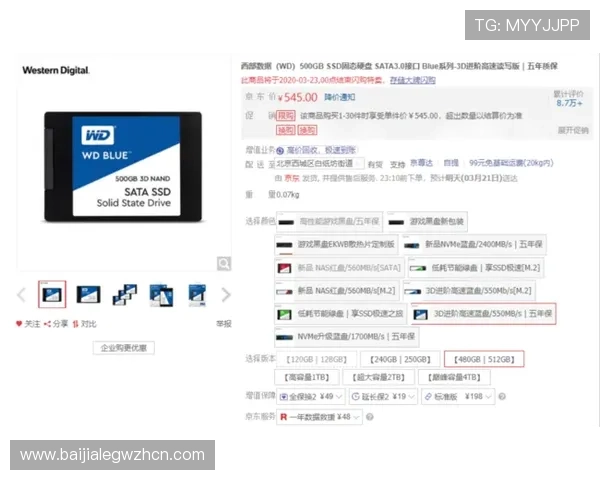Screen dimensions: 600x480
Task: Select the fifth product thumbnail
Action: click(197, 294)
